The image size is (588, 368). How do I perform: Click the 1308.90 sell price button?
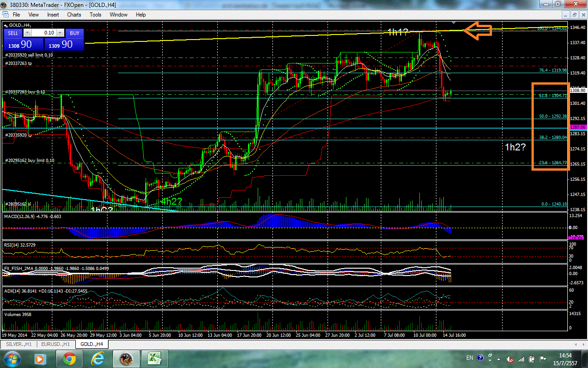tap(23, 44)
